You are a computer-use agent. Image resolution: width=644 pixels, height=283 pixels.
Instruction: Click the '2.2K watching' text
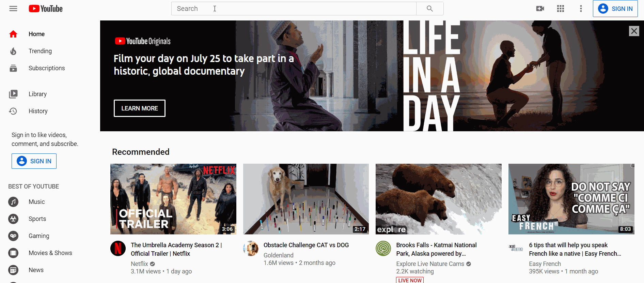415,271
